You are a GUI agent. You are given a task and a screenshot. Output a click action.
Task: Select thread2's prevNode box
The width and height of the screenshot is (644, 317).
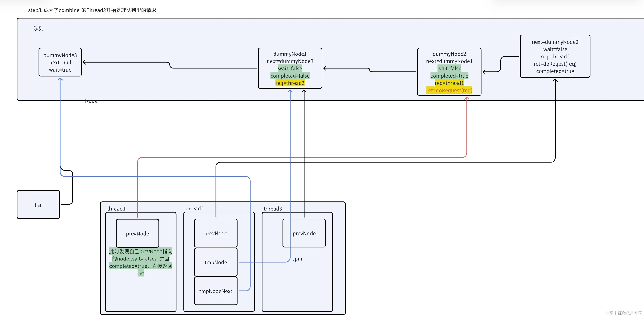point(216,233)
